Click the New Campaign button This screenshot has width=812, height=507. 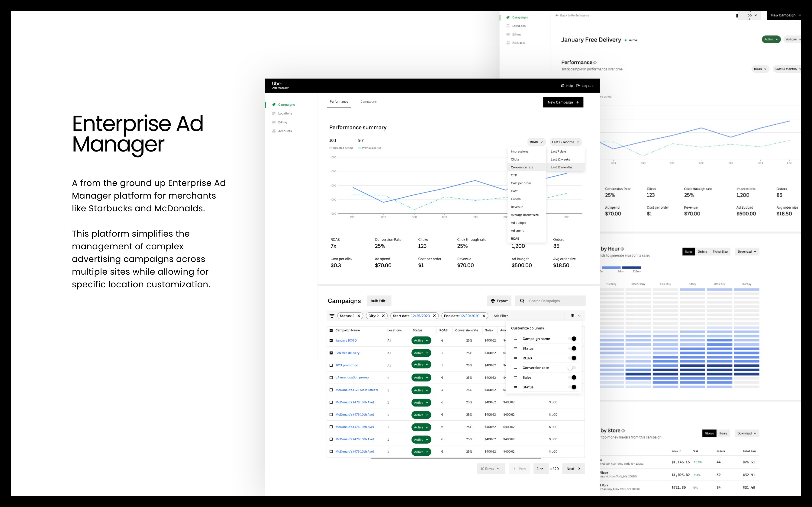(563, 102)
